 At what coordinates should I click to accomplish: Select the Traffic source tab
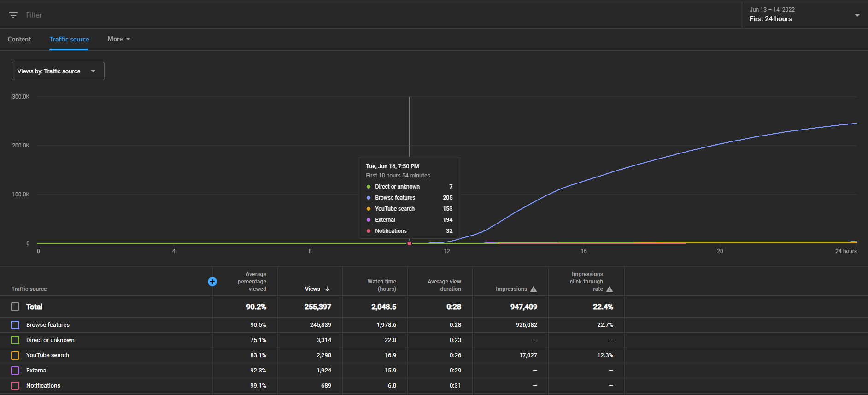click(69, 39)
